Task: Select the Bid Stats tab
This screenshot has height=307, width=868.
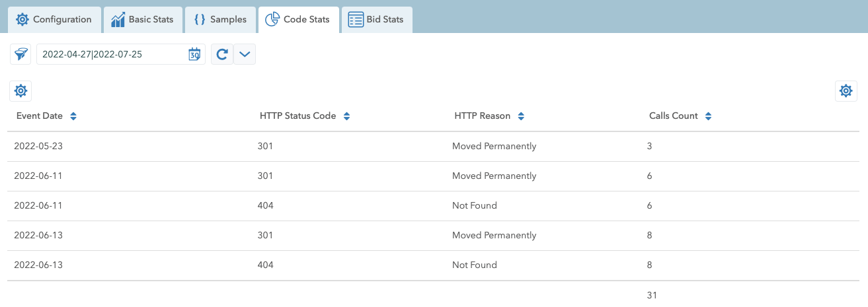Action: (376, 20)
